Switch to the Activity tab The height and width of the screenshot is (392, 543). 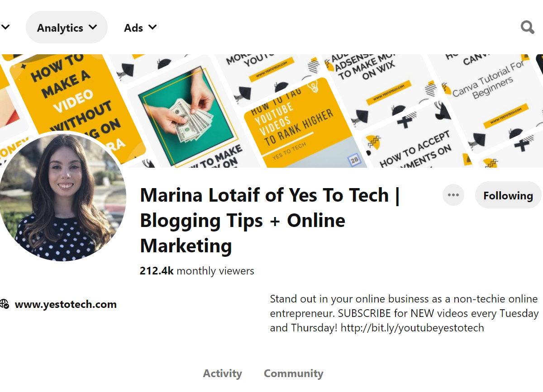pyautogui.click(x=222, y=373)
